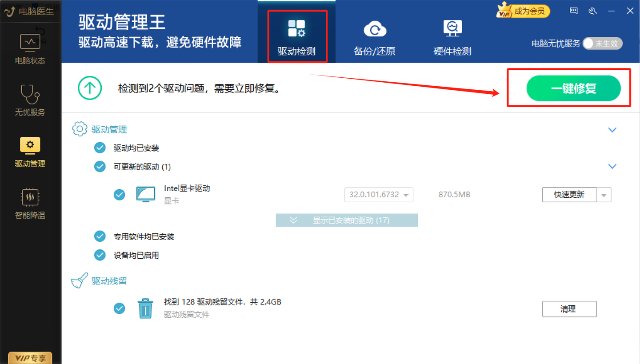Click the 清理 button for residual files
This screenshot has height=364, width=640.
tap(569, 308)
